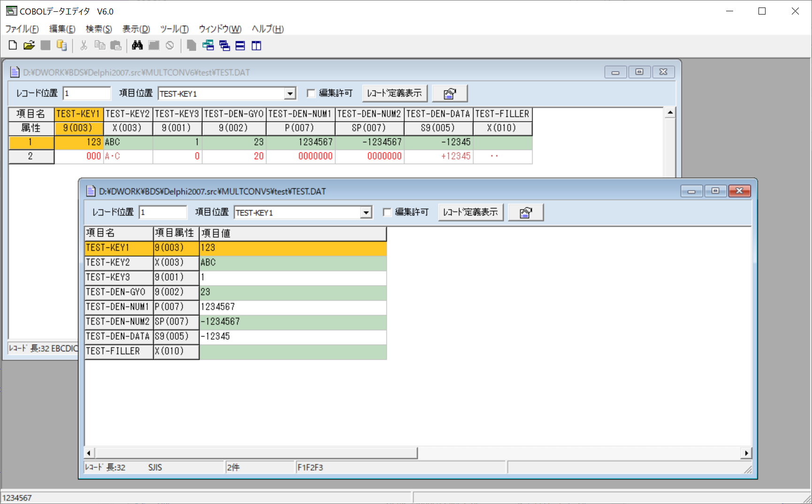
Task: Click the New file toolbar icon
Action: point(13,45)
